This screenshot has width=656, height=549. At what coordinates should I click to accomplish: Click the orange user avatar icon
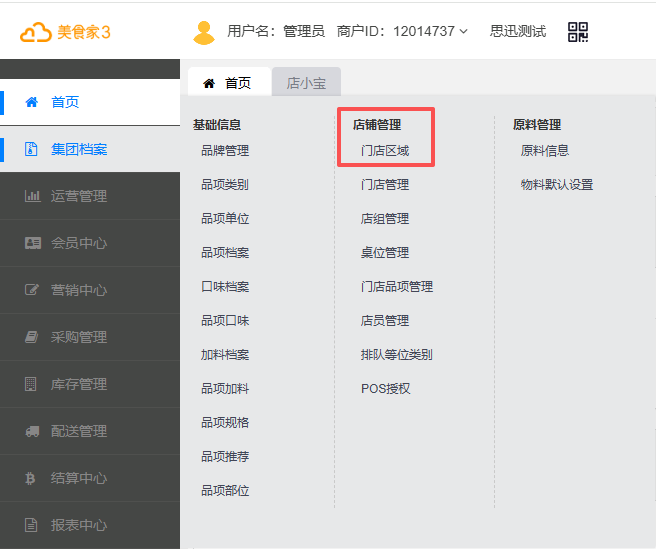(x=204, y=32)
